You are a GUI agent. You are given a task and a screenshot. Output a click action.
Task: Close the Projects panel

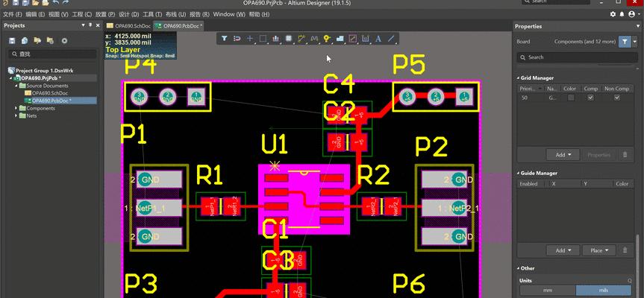[x=98, y=25]
